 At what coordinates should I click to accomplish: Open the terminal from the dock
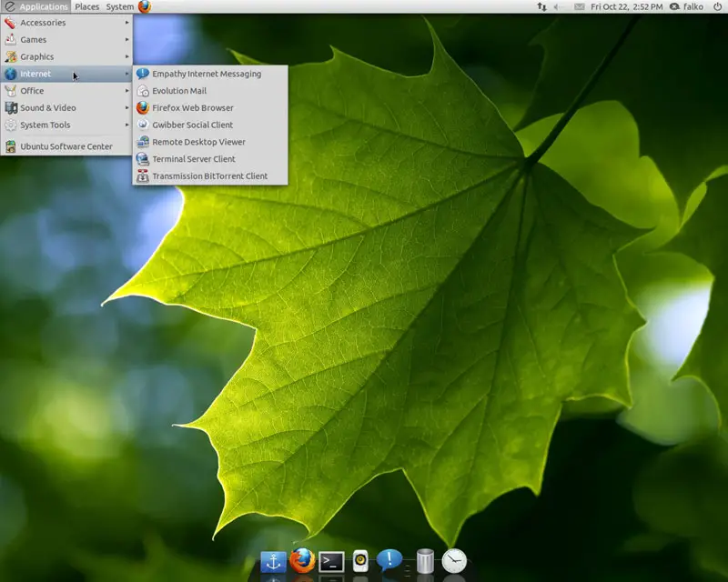coord(331,562)
